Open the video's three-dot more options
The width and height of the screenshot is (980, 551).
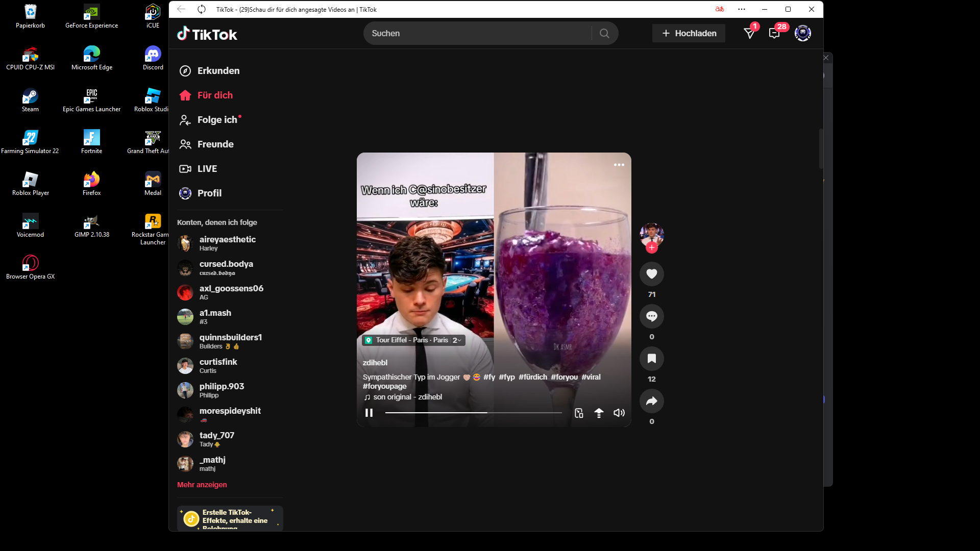pyautogui.click(x=619, y=165)
